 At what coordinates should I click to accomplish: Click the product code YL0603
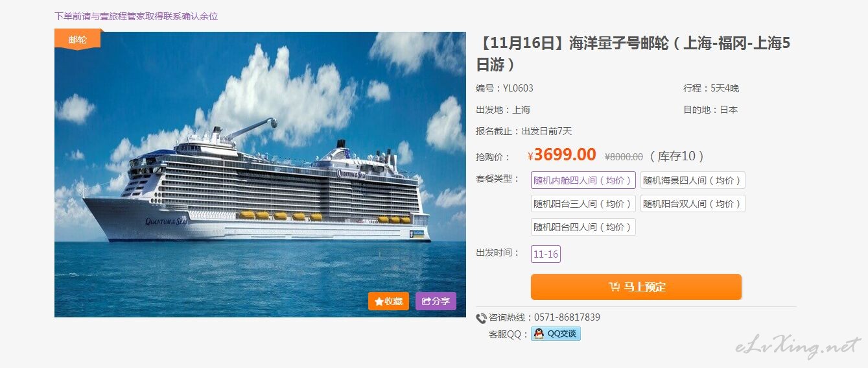pyautogui.click(x=518, y=88)
